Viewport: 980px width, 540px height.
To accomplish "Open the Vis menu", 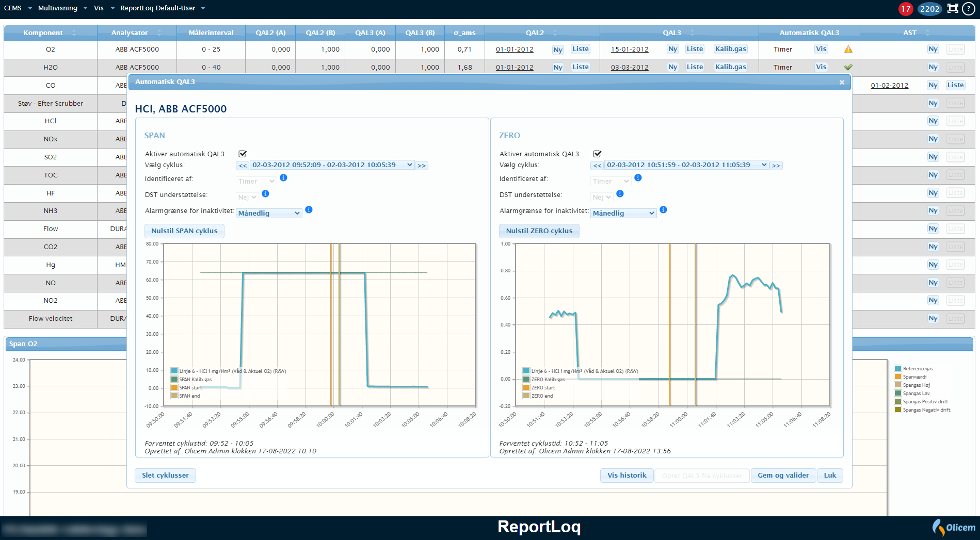I will [104, 8].
